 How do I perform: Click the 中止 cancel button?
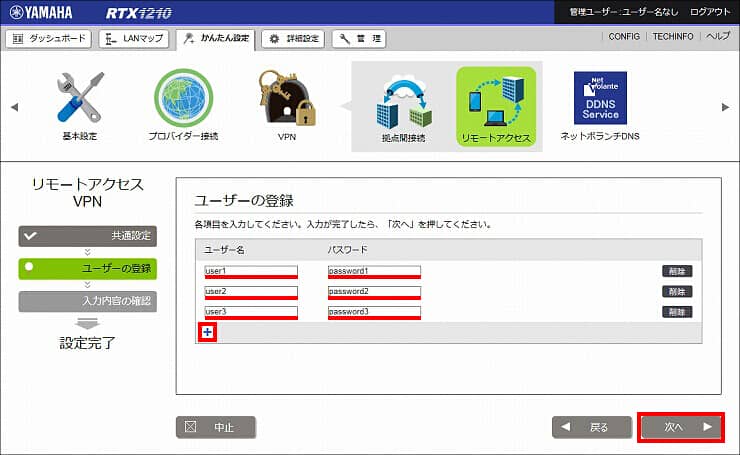tap(216, 427)
